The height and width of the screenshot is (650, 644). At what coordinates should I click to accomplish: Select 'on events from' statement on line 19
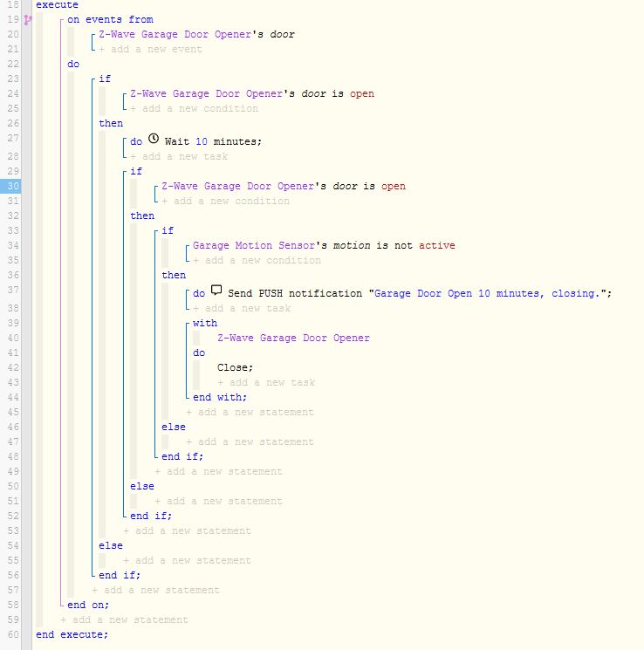pyautogui.click(x=110, y=19)
